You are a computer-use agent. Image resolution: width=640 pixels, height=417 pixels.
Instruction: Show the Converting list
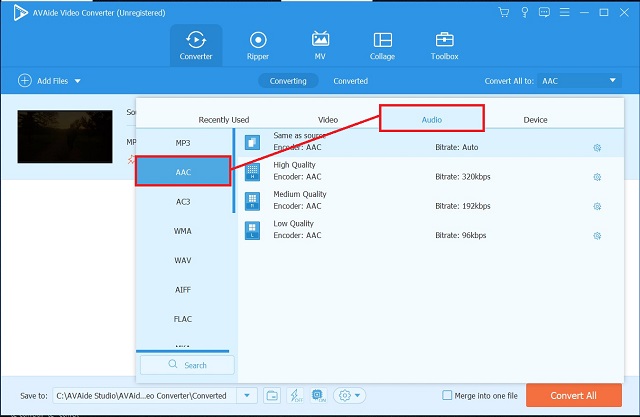click(x=288, y=81)
